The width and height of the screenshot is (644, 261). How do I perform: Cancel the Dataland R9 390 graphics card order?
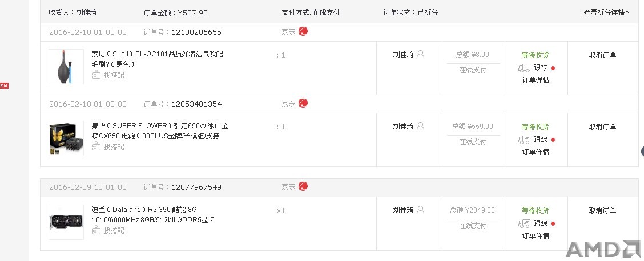[602, 211]
